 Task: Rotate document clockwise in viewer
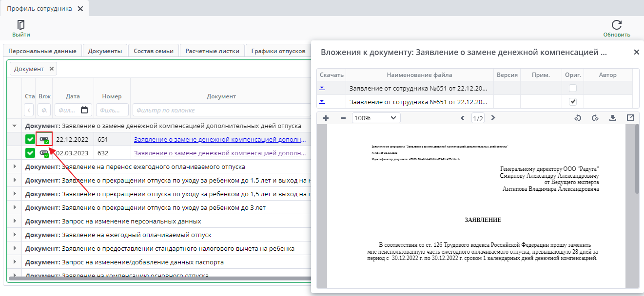click(595, 118)
